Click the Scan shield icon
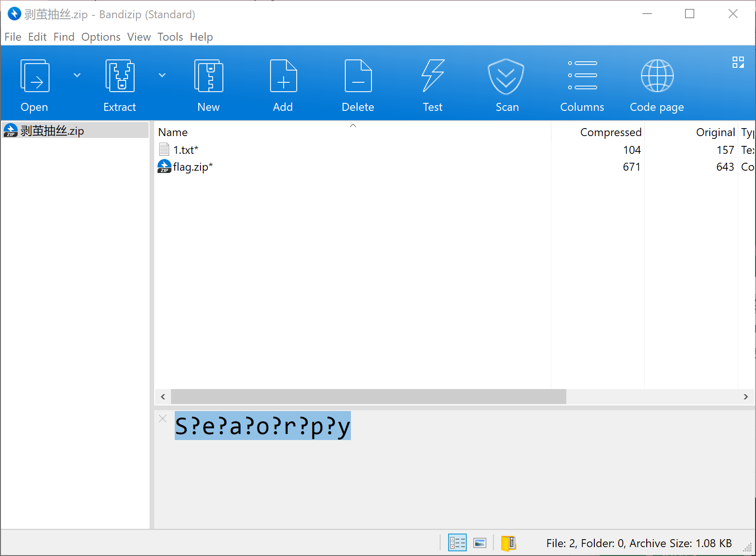The image size is (756, 556). click(x=506, y=77)
